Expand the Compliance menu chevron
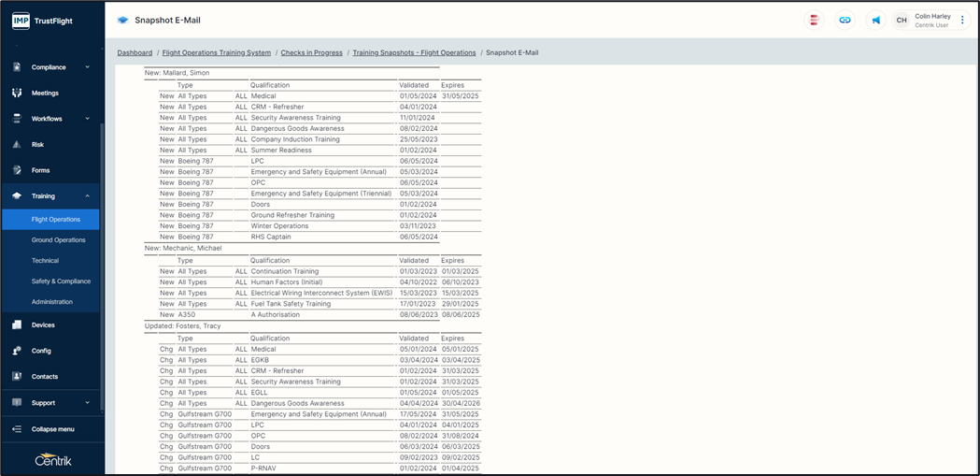 88,67
